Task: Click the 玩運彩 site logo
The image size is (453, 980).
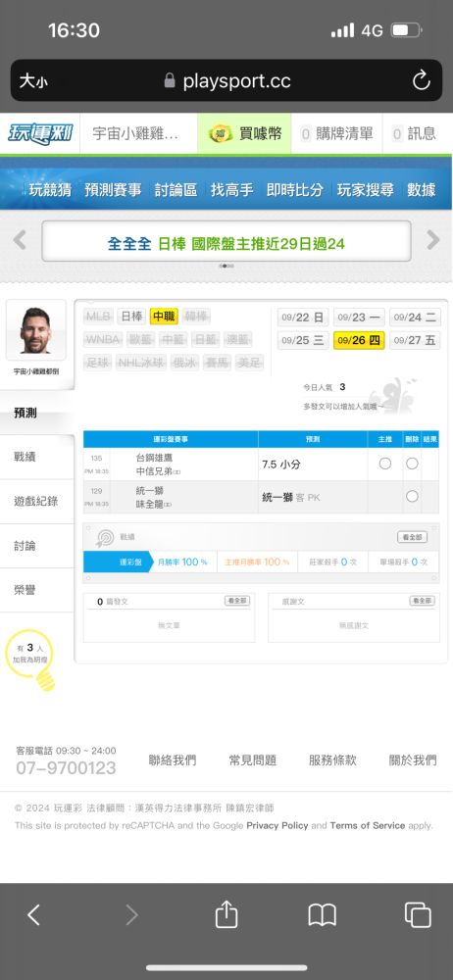Action: [40, 133]
